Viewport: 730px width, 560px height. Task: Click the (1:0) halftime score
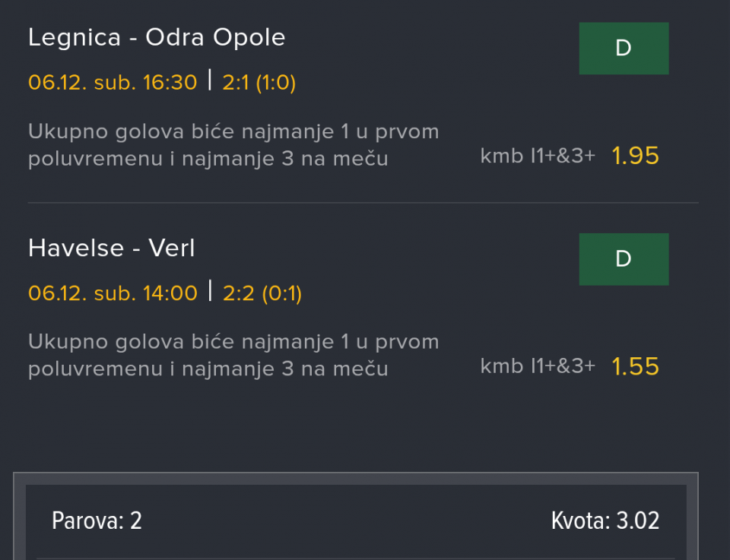[x=276, y=82]
